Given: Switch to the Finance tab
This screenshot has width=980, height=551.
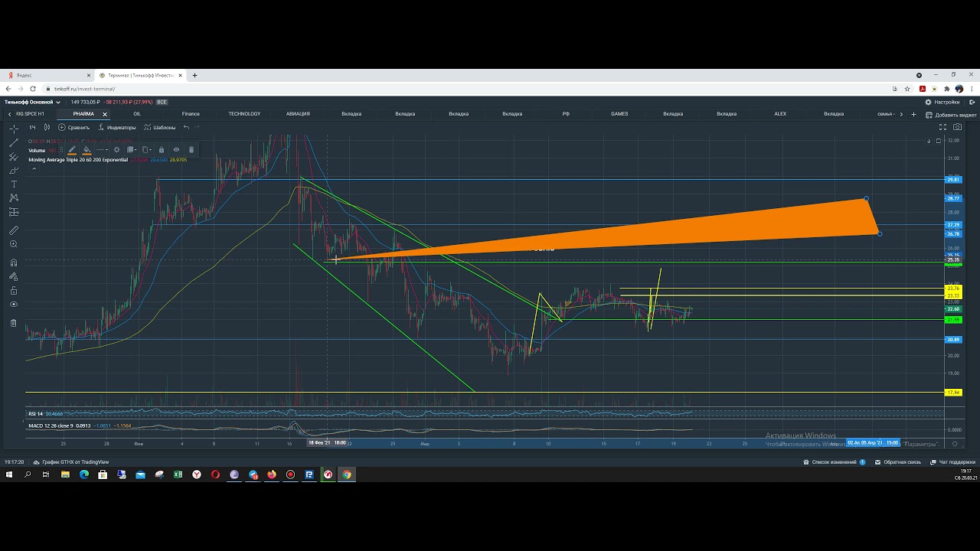Looking at the screenshot, I should (x=191, y=114).
